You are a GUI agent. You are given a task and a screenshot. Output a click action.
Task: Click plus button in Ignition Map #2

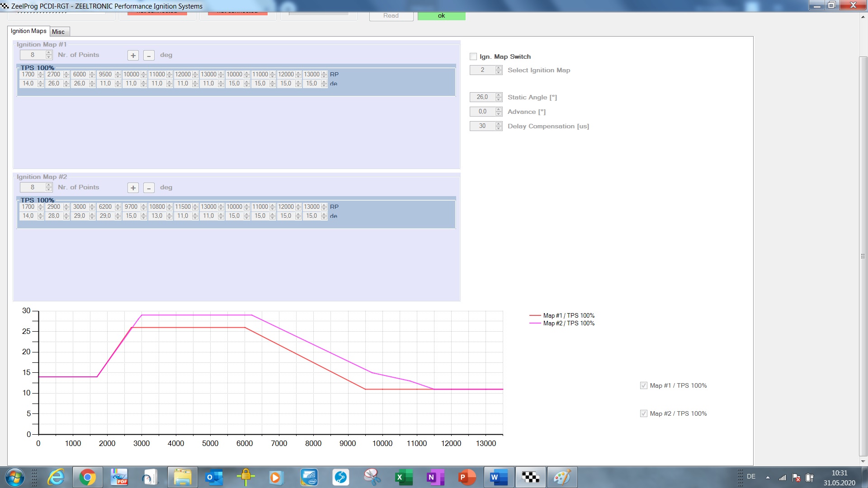133,188
